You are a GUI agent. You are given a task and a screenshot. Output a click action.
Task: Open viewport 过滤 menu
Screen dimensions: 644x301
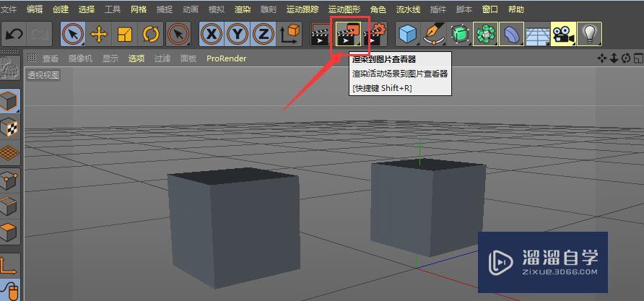point(162,58)
